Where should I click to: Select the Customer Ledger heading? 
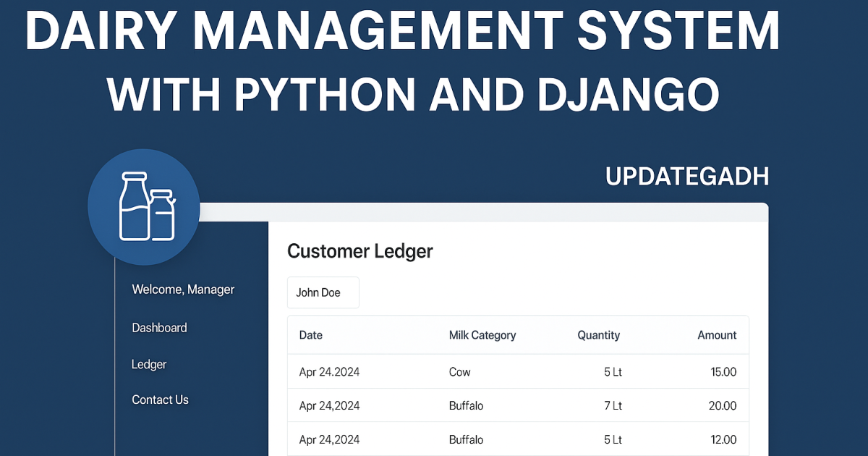[360, 251]
